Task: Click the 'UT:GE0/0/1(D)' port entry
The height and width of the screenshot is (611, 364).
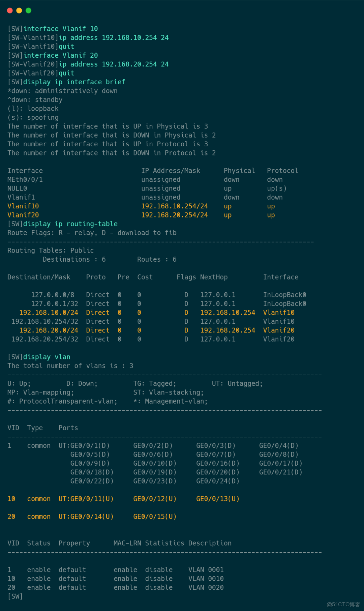Action: click(84, 446)
